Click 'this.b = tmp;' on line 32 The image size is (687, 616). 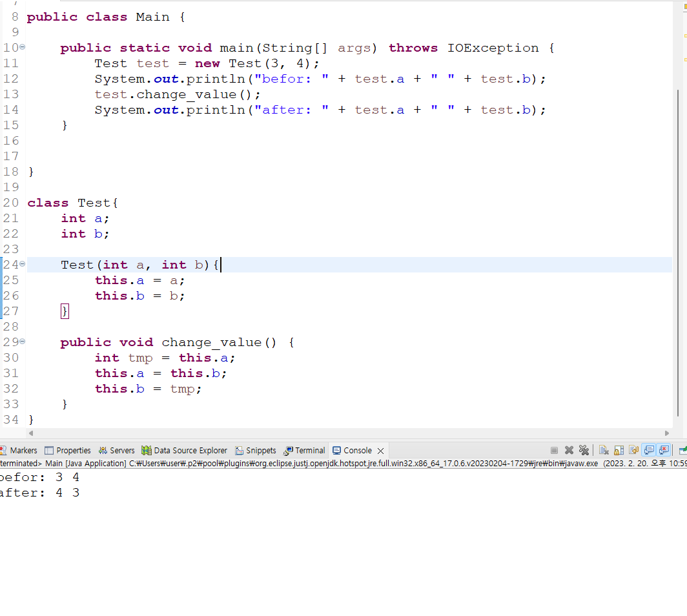149,389
